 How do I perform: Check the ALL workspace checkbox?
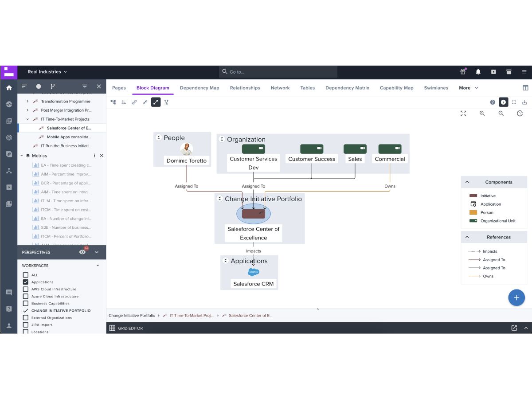point(25,275)
